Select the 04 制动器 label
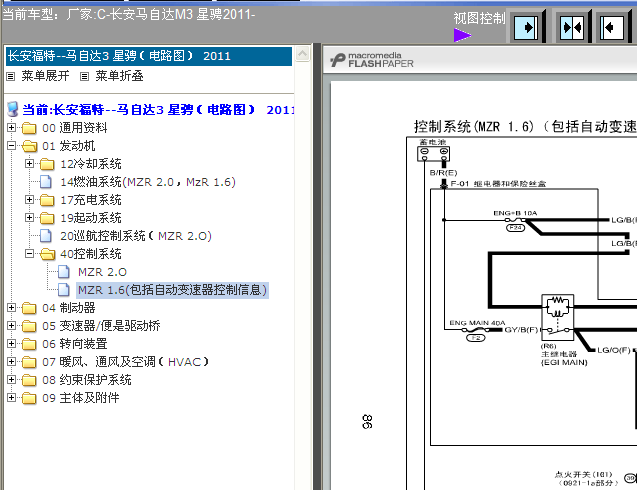 click(x=69, y=308)
